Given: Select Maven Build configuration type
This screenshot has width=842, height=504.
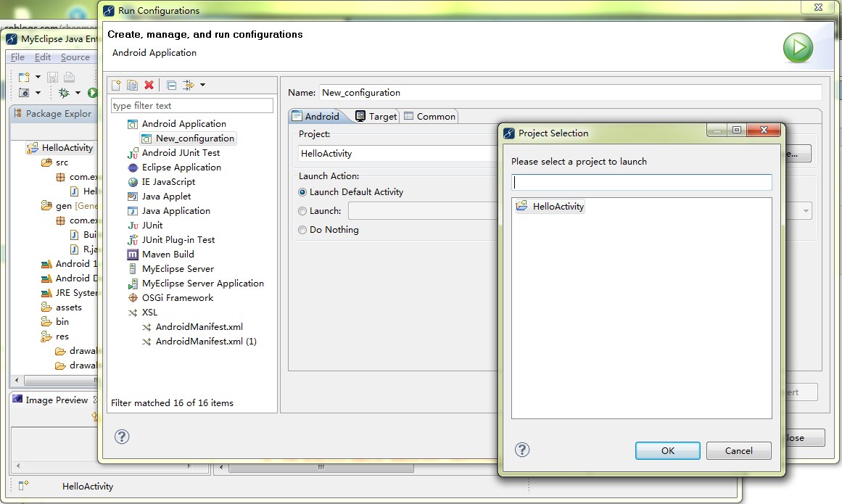Looking at the screenshot, I should click(168, 254).
